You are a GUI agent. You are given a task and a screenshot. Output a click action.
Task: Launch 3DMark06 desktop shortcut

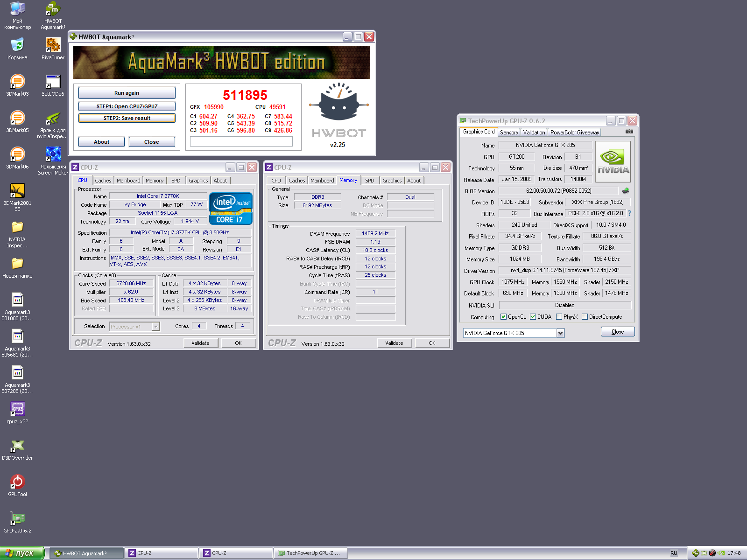[x=17, y=158]
